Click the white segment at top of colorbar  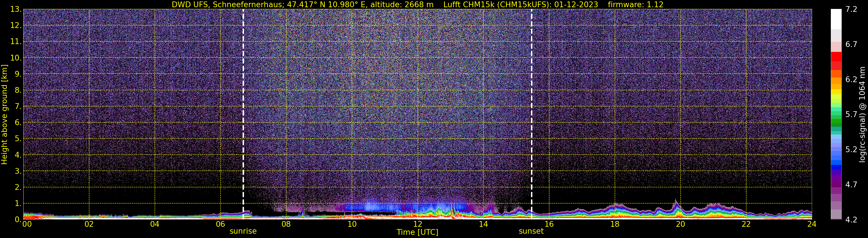836,19
